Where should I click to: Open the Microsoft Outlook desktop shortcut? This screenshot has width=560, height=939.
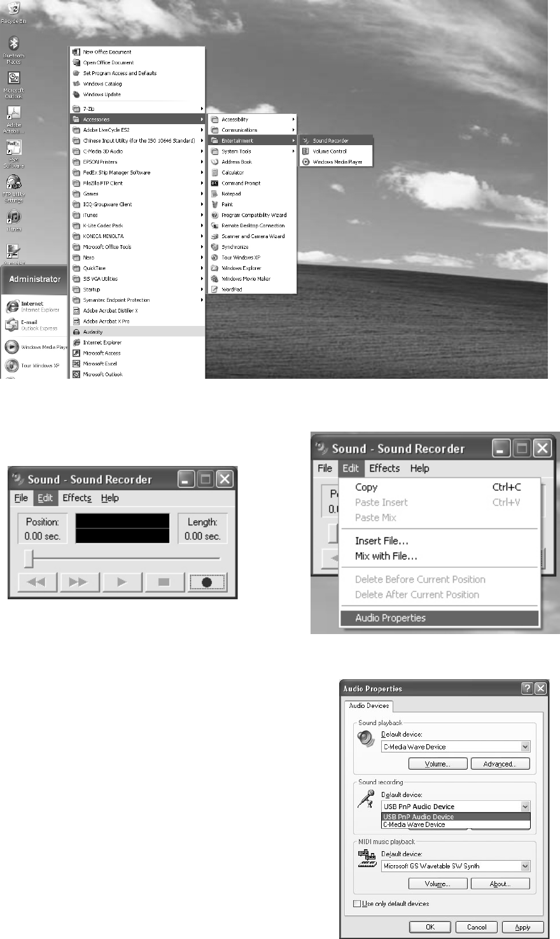pos(13,85)
